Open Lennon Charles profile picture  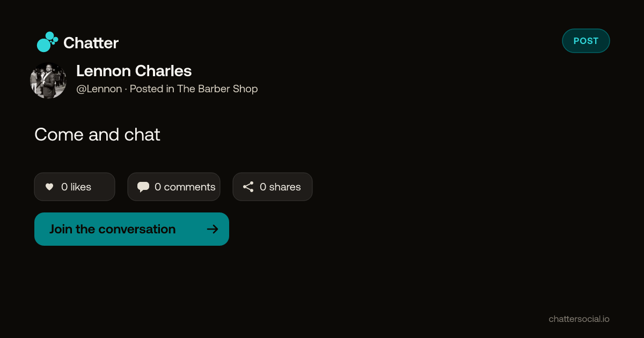click(48, 80)
